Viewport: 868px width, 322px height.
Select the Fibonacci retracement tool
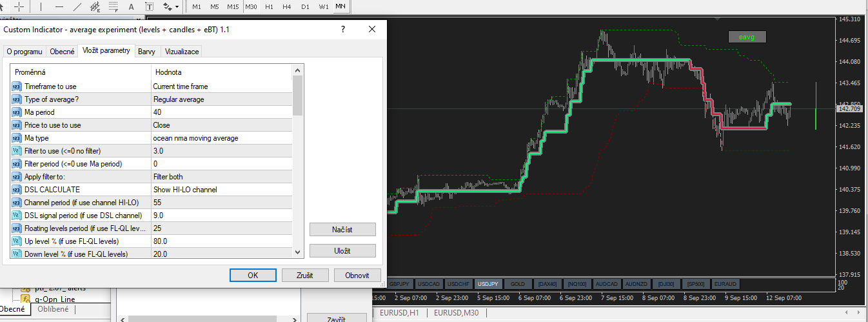click(113, 6)
